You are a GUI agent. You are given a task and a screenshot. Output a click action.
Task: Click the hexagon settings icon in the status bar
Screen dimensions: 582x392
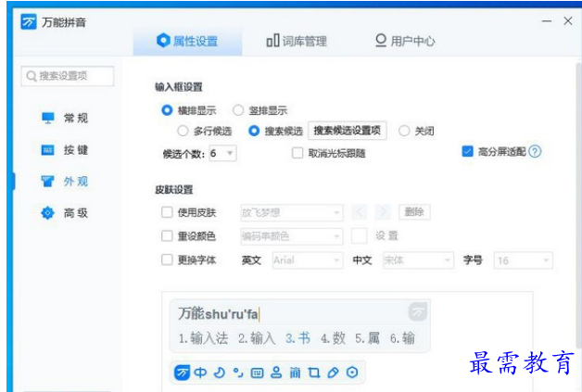tap(352, 373)
